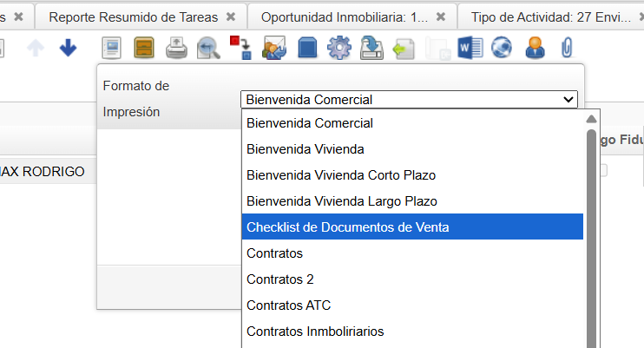Click the Word document export icon
Image resolution: width=644 pixels, height=348 pixels.
[469, 49]
